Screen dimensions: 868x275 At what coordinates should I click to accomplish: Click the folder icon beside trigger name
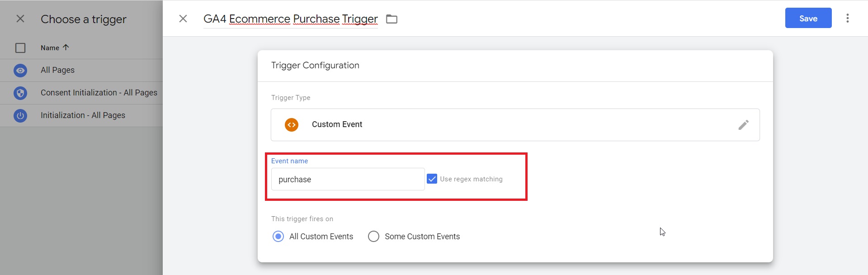392,19
